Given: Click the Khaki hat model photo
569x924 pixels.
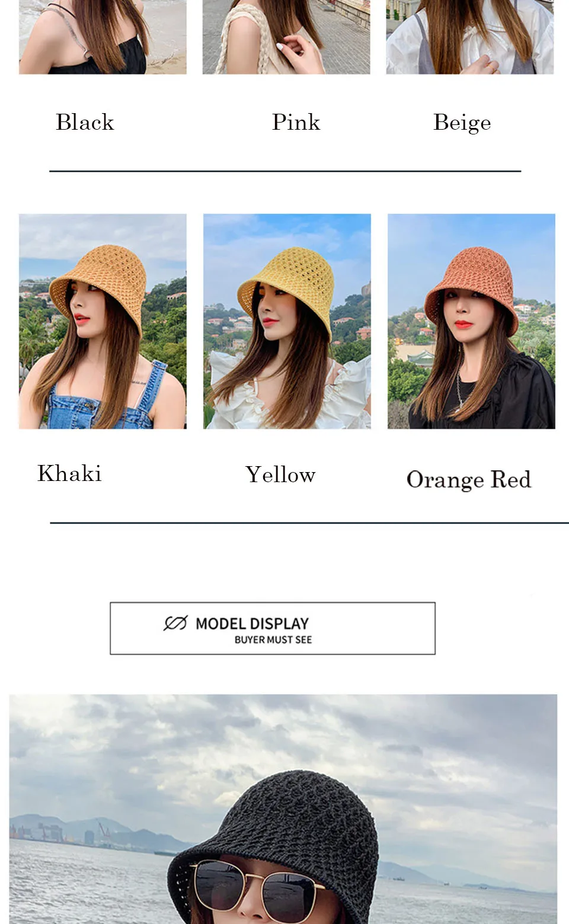Looking at the screenshot, I should click(103, 321).
